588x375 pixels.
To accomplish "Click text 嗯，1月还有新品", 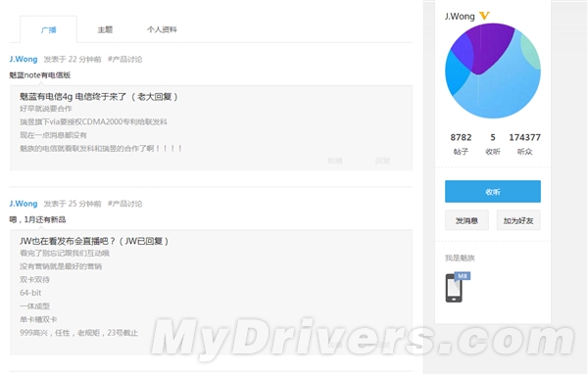I will [x=37, y=219].
